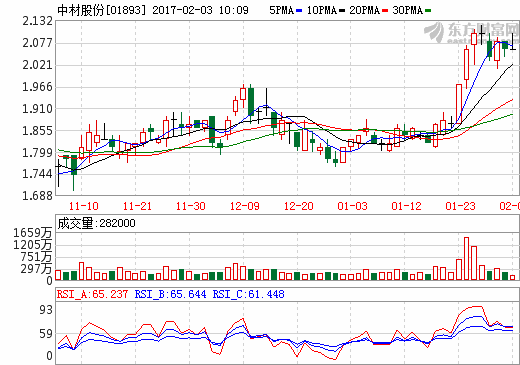Click the 01-03 date label

point(352,206)
